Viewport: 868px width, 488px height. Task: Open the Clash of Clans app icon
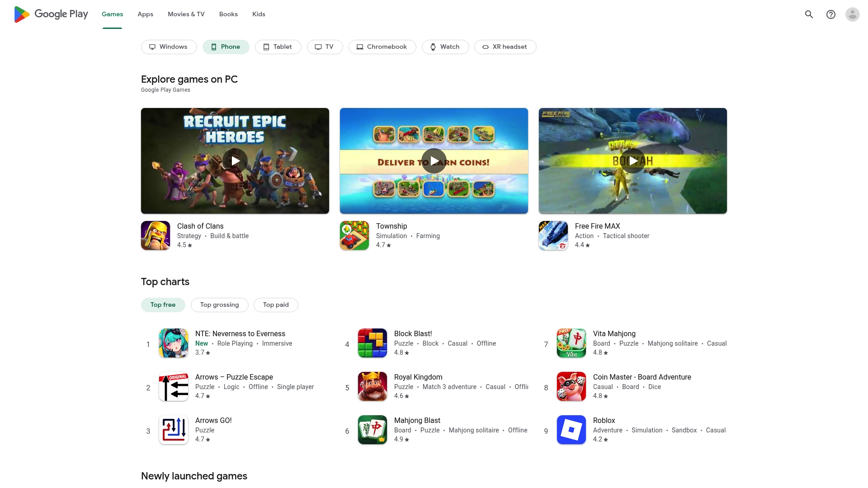[x=156, y=235]
